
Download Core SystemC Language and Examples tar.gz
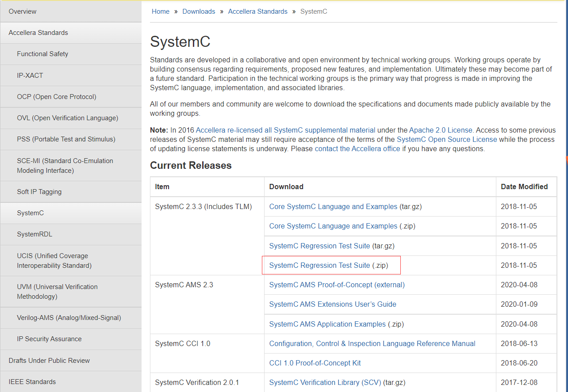333,206
